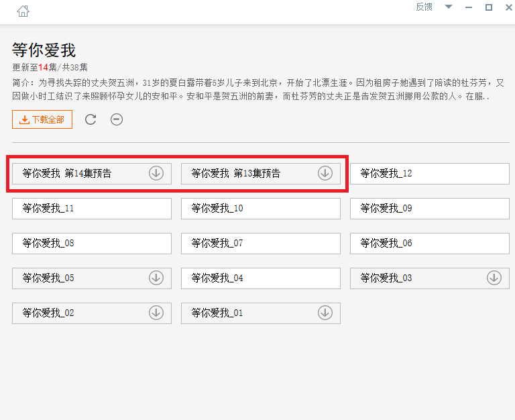The width and height of the screenshot is (515, 420).
Task: Select episode 等你爱我_06
Action: 430,243
